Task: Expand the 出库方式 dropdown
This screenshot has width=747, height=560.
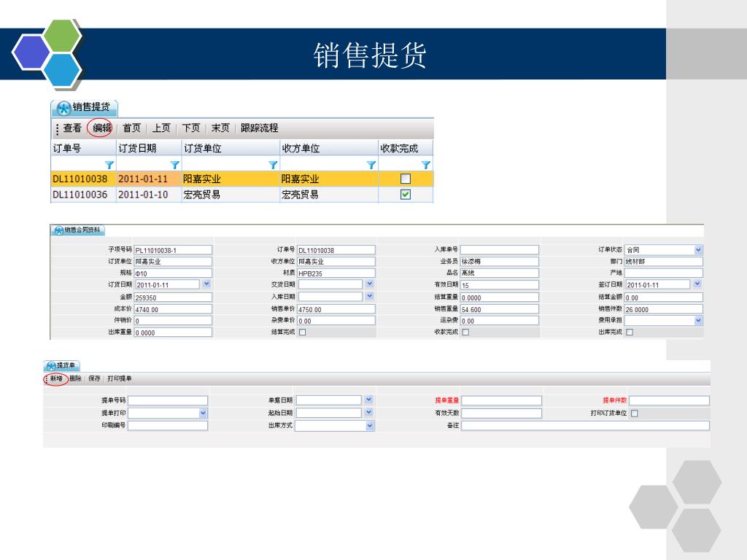Action: (x=370, y=426)
